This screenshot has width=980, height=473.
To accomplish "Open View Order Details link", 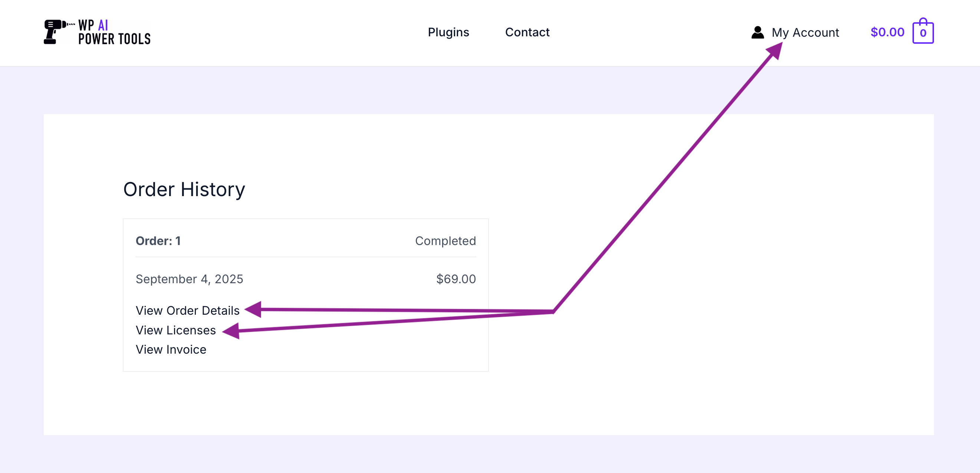I will pyautogui.click(x=188, y=310).
